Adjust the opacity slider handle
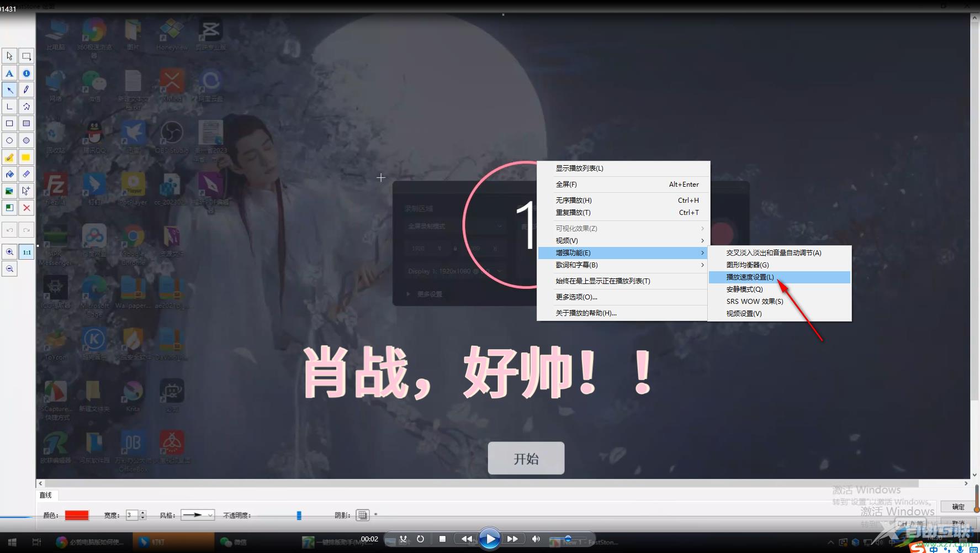This screenshot has height=553, width=980. coord(299,515)
